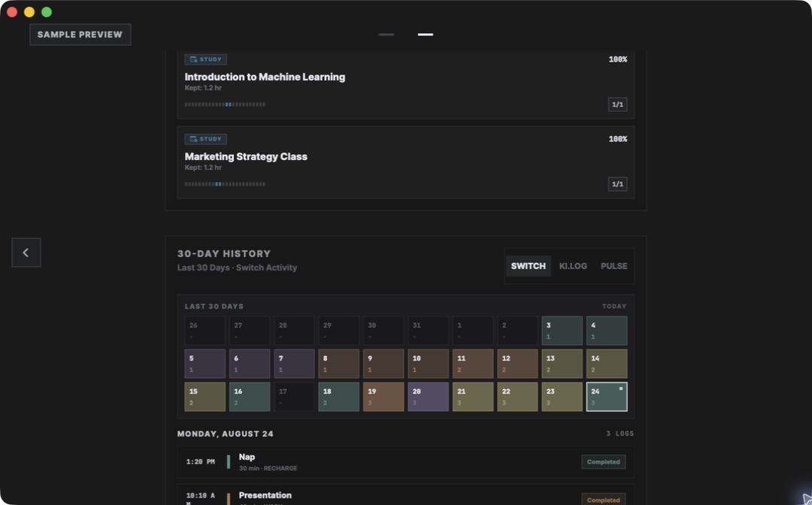Click the Introduction to Machine Learning progress bar
Screen dimensions: 812x505
(x=225, y=104)
